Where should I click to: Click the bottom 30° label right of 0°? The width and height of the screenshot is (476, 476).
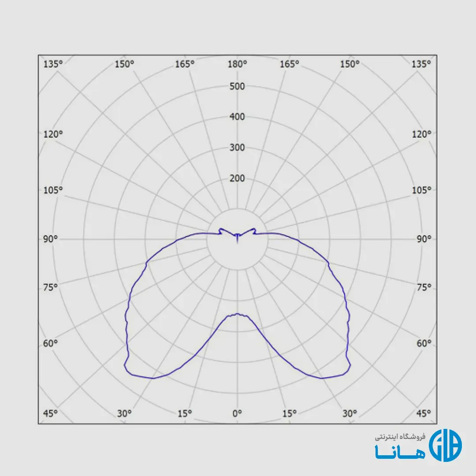(350, 413)
